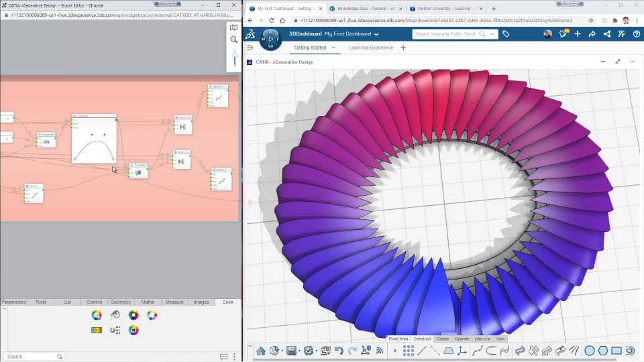Select the Lifecycle action bar tab
644x362 pixels.
[482, 339]
